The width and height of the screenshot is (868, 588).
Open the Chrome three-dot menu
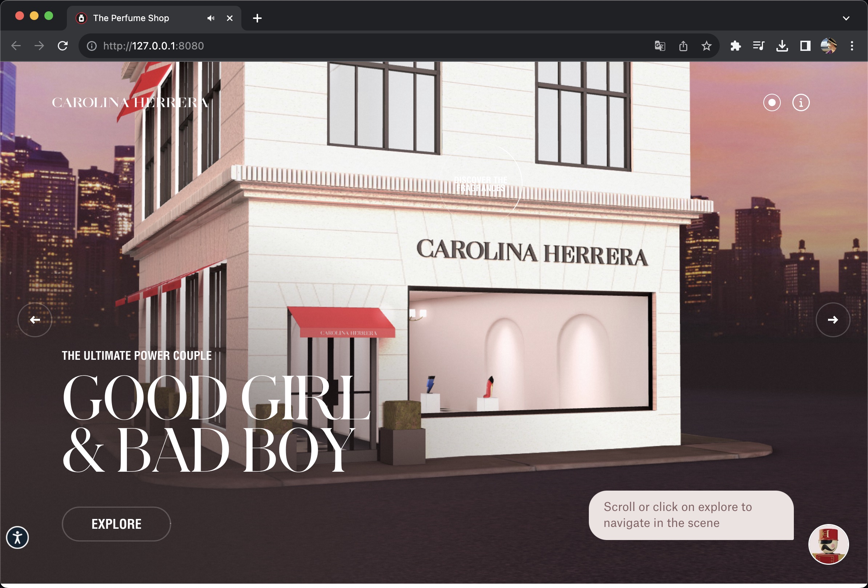tap(852, 46)
